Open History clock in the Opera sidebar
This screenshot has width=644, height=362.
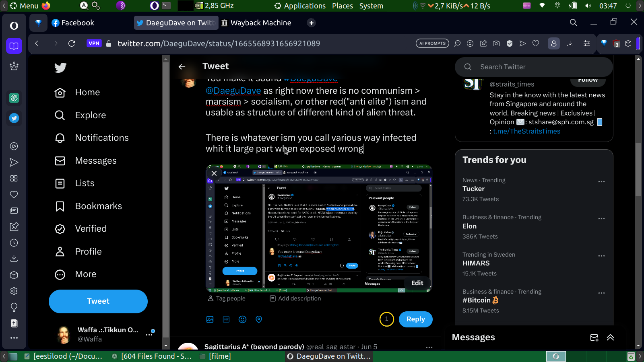click(x=14, y=243)
